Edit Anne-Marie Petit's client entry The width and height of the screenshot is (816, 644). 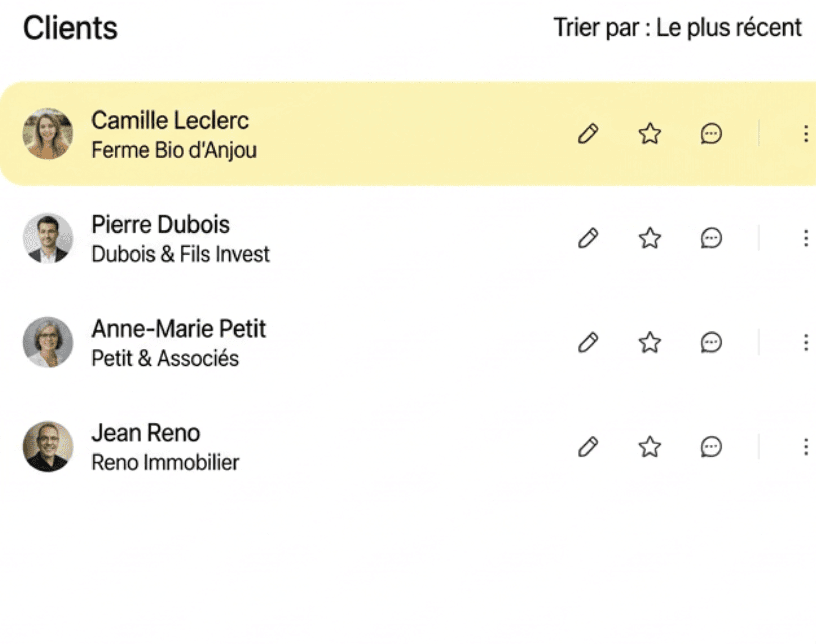tap(588, 342)
